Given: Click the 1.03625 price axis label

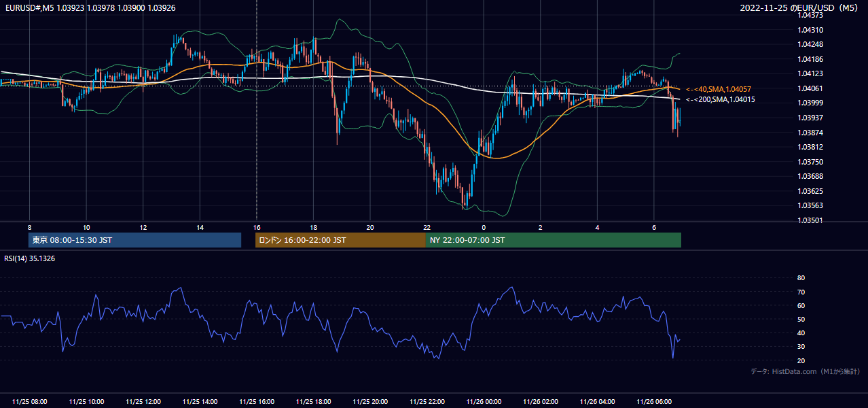Looking at the screenshot, I should click(810, 191).
